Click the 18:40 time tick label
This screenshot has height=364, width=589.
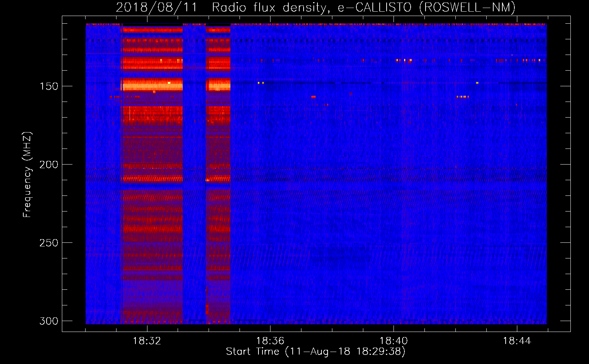point(394,341)
